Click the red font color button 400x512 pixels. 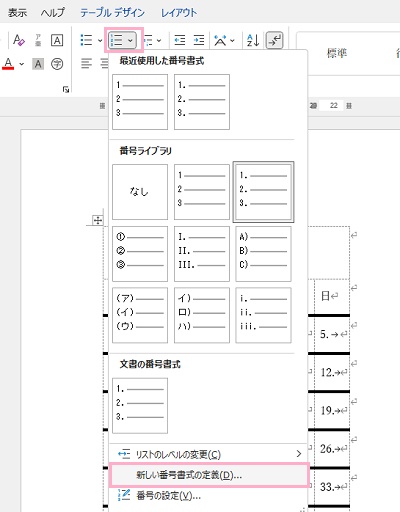[x=9, y=63]
